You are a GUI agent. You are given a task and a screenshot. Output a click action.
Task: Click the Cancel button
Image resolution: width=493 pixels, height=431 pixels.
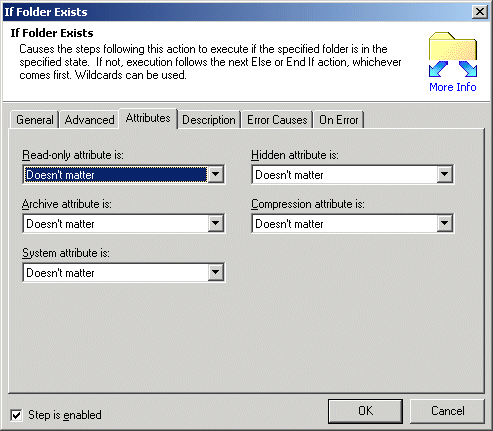point(447,411)
